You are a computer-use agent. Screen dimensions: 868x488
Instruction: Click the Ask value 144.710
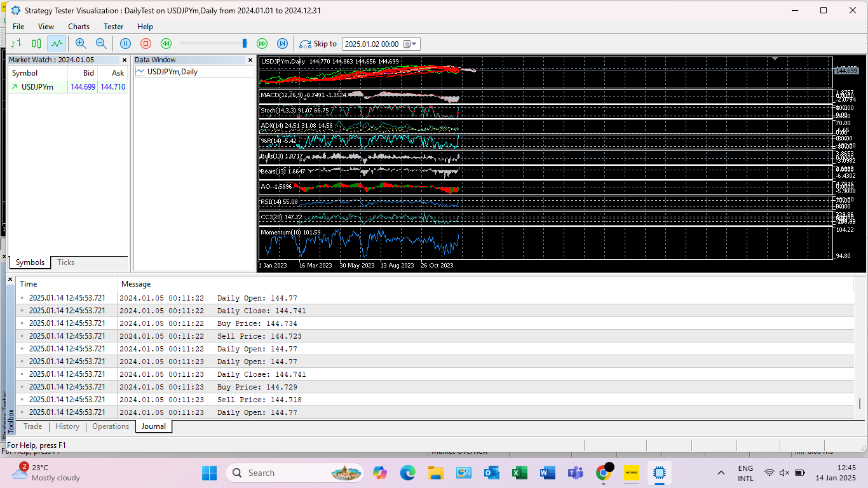pos(112,87)
